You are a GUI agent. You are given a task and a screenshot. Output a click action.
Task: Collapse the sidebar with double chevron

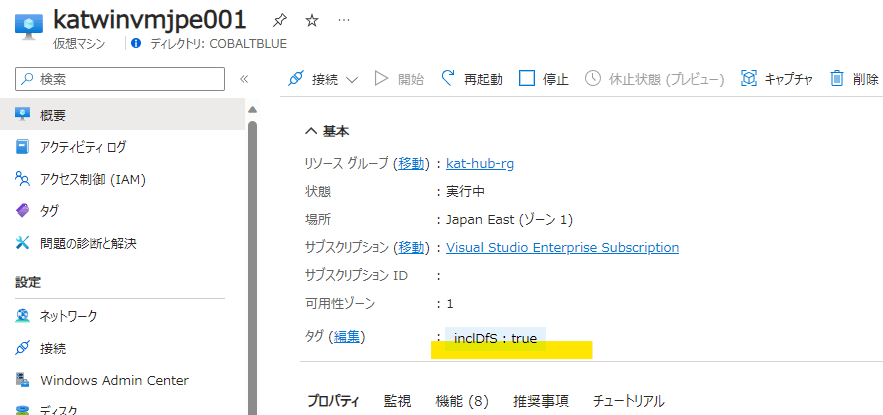click(244, 79)
